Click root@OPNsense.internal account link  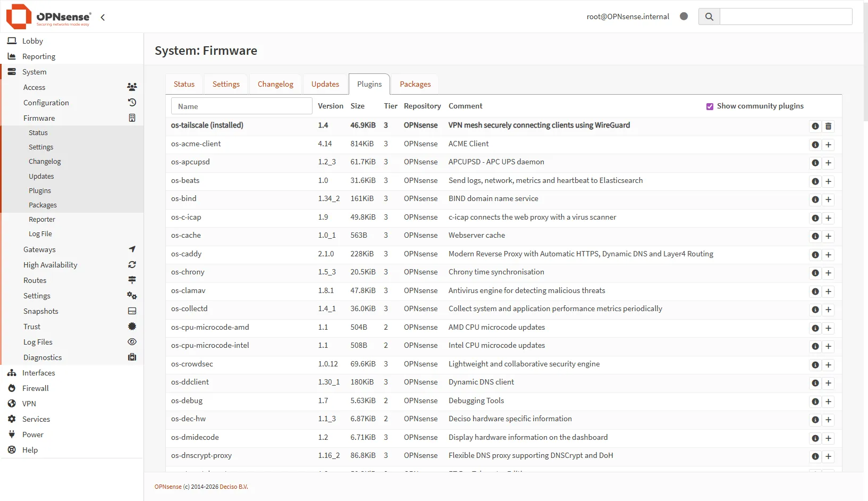pos(627,16)
